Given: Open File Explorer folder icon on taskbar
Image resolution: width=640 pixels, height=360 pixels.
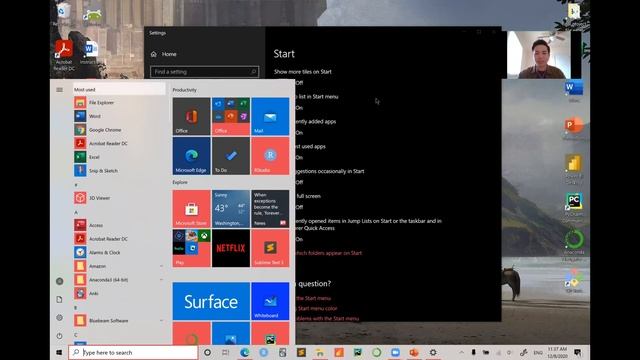Looking at the screenshot, I should (x=320, y=352).
